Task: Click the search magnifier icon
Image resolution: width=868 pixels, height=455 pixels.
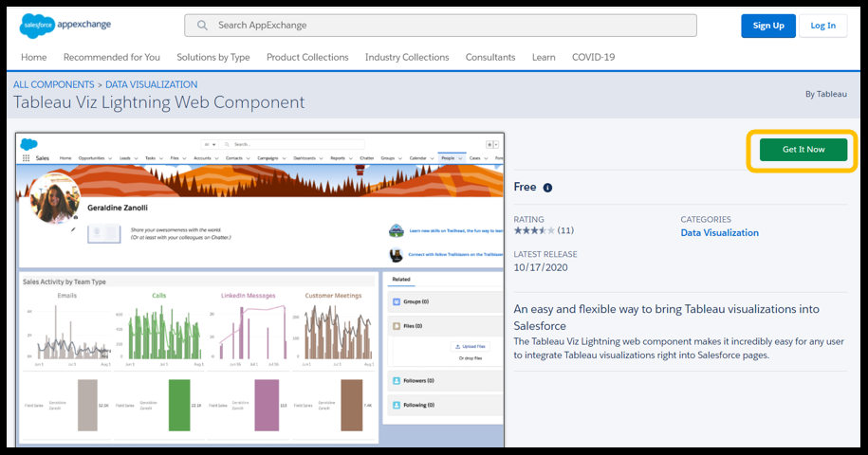Action: (203, 26)
